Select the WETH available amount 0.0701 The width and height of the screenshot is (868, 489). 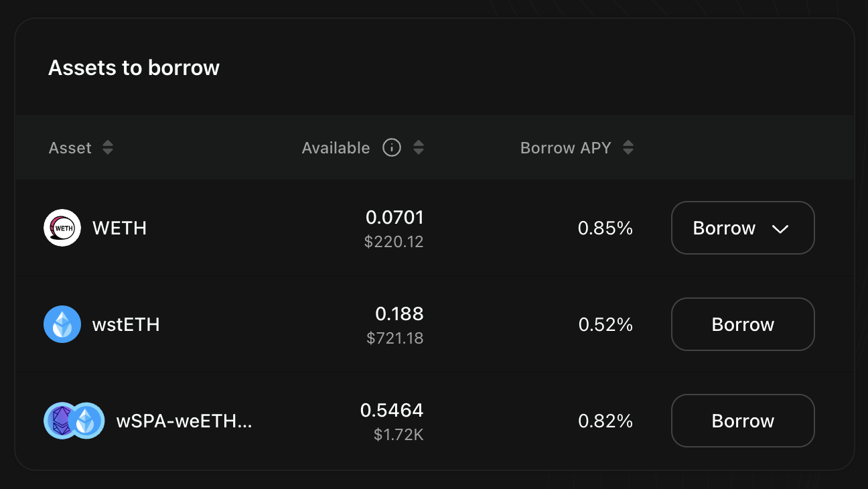(x=394, y=217)
